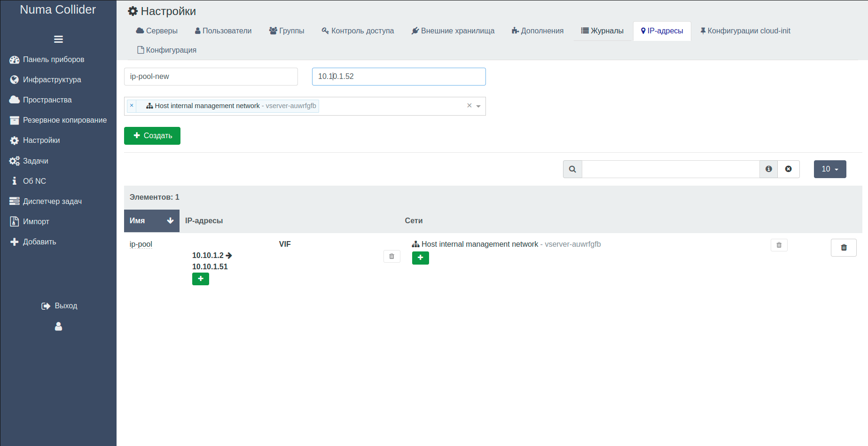Clear all selected networks in selector

tap(469, 106)
